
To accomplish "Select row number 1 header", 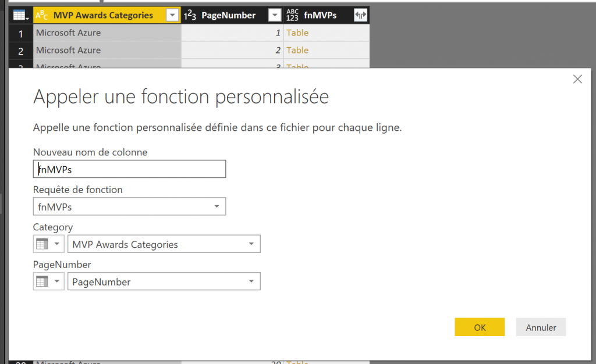I will coord(21,33).
